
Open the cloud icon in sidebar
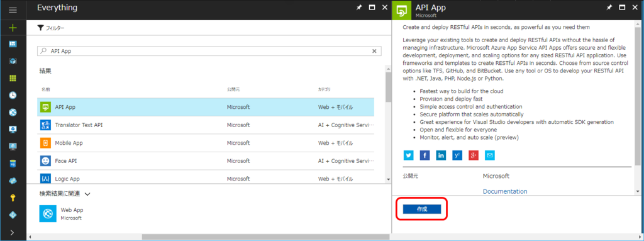coord(13,181)
